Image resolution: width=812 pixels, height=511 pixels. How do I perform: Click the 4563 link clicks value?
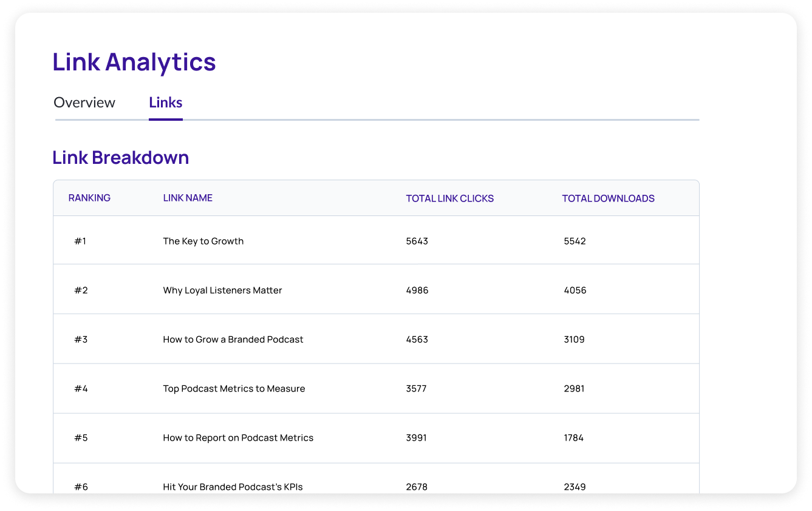417,339
